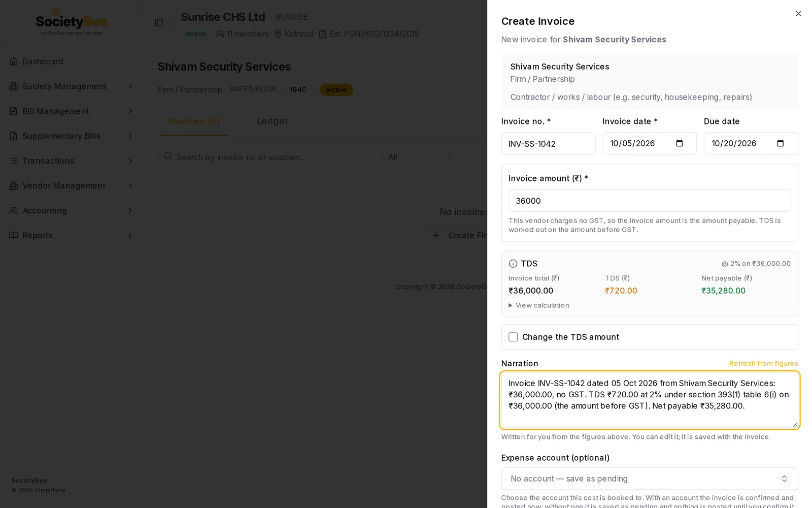Click the Invoice date field
The height and width of the screenshot is (508, 812).
(650, 144)
